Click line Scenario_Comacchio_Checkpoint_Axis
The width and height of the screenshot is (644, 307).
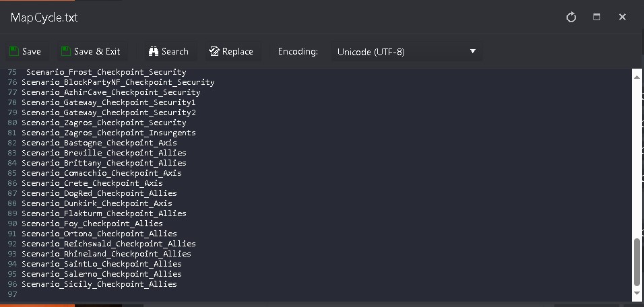pyautogui.click(x=102, y=173)
